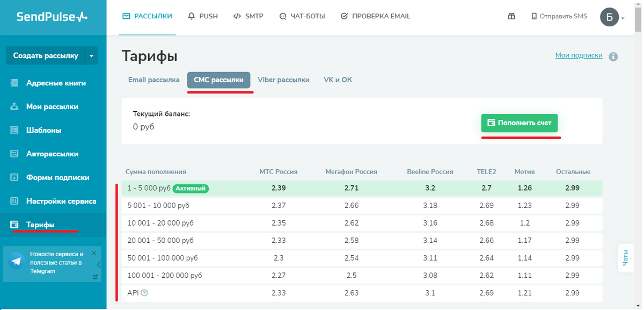Click the TELE2 price '2.68'
This screenshot has height=310, width=644.
[487, 224]
